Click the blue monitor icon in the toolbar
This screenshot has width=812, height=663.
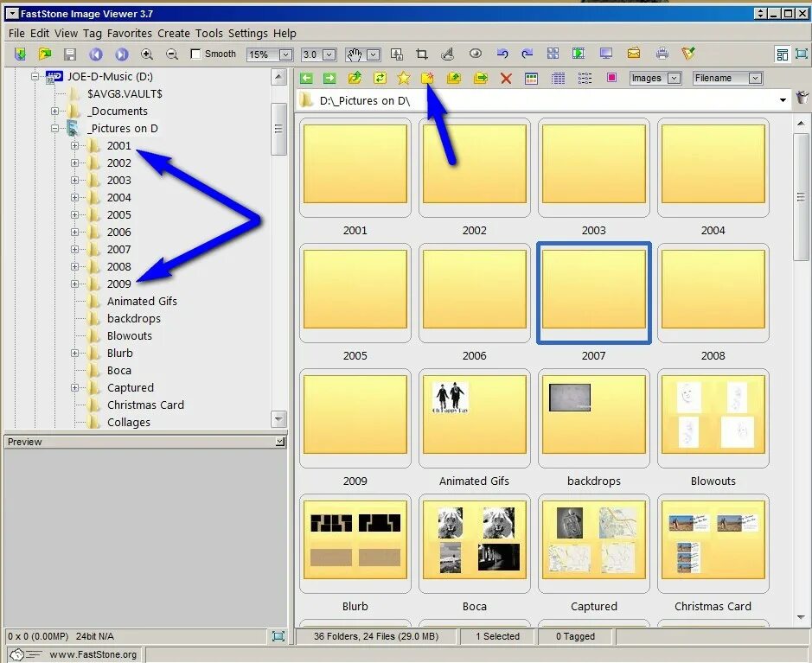(x=606, y=54)
